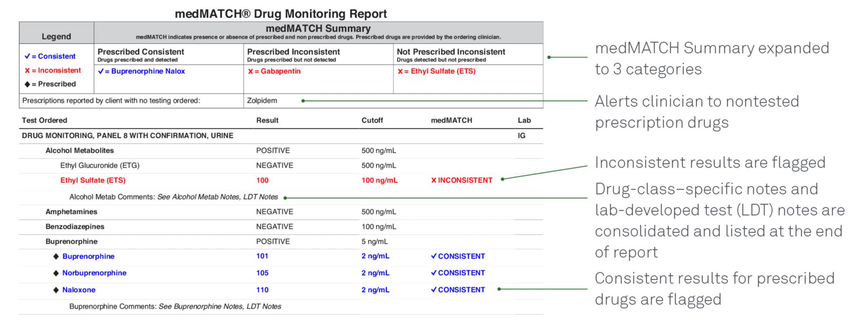Select the report title 'medMATCH® Drug Monitoring Report'
Image resolution: width=868 pixels, height=331 pixels.
pos(281,14)
